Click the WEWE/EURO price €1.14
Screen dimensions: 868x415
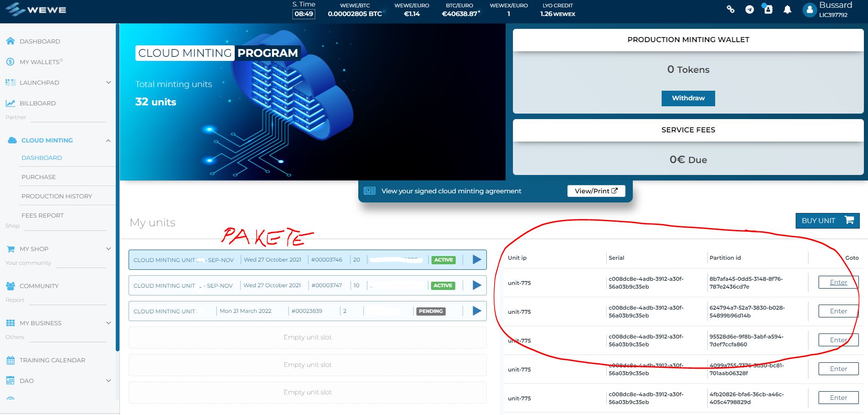click(x=412, y=14)
